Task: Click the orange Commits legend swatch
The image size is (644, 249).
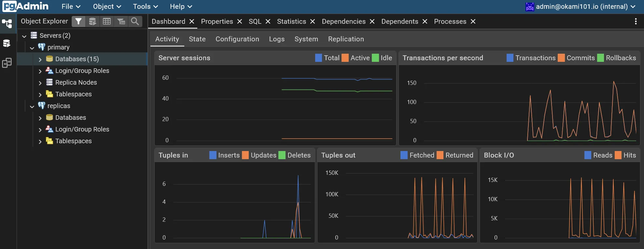Action: coord(561,58)
